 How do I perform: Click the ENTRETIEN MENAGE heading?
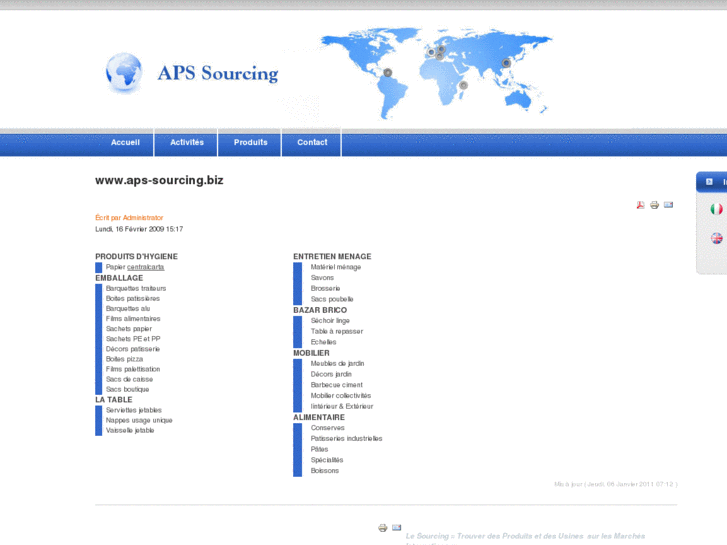[332, 256]
